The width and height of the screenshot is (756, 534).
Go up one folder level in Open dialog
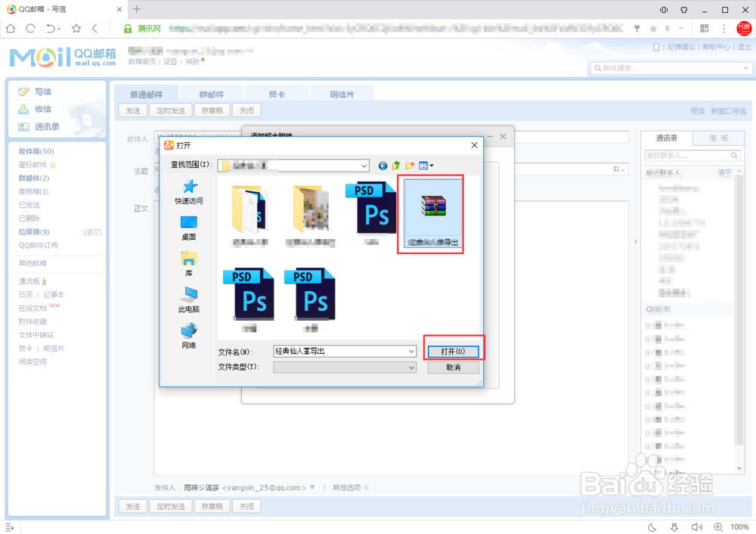click(396, 166)
